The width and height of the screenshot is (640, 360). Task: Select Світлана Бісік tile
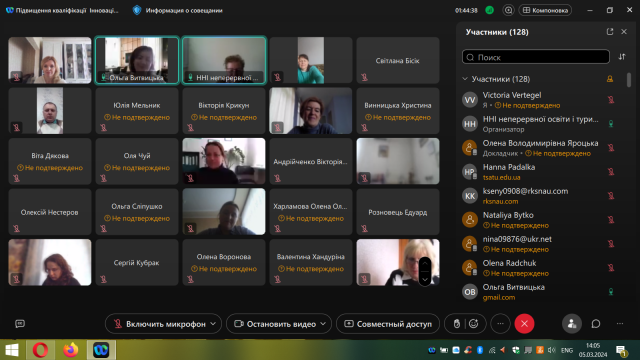tap(398, 60)
